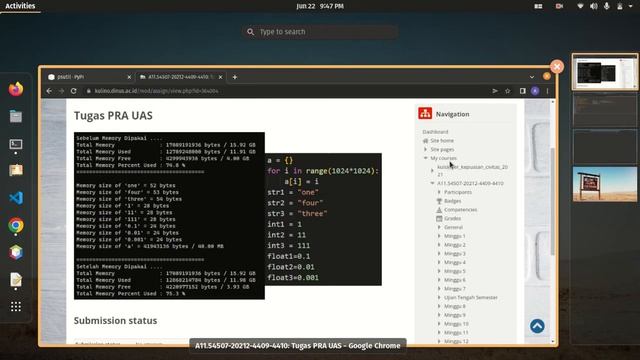Open Minggu 8 in navigation
The width and height of the screenshot is (640, 360).
[x=454, y=306]
